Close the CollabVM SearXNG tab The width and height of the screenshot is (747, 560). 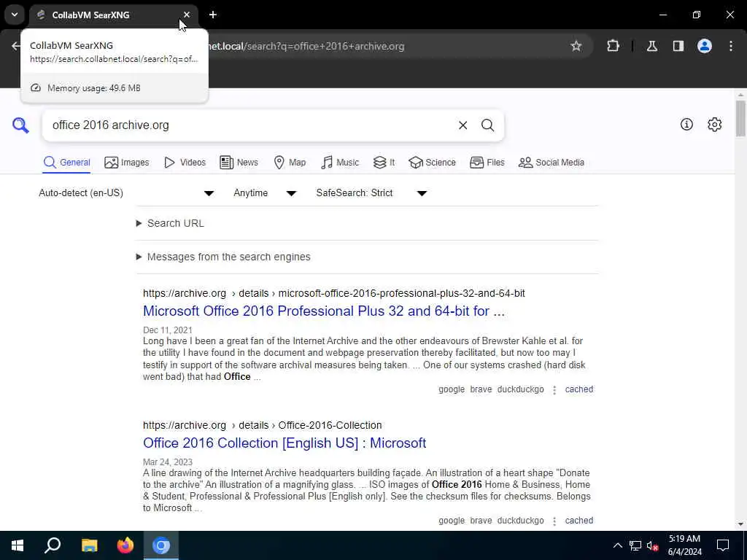[x=187, y=15]
